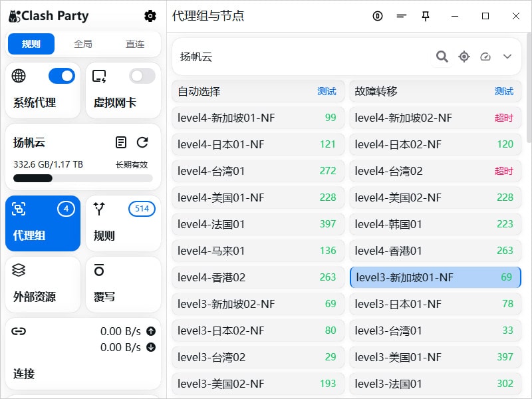The image size is (532, 399).
Task: Open the 扬帆云 profile document icon
Action: [120, 142]
